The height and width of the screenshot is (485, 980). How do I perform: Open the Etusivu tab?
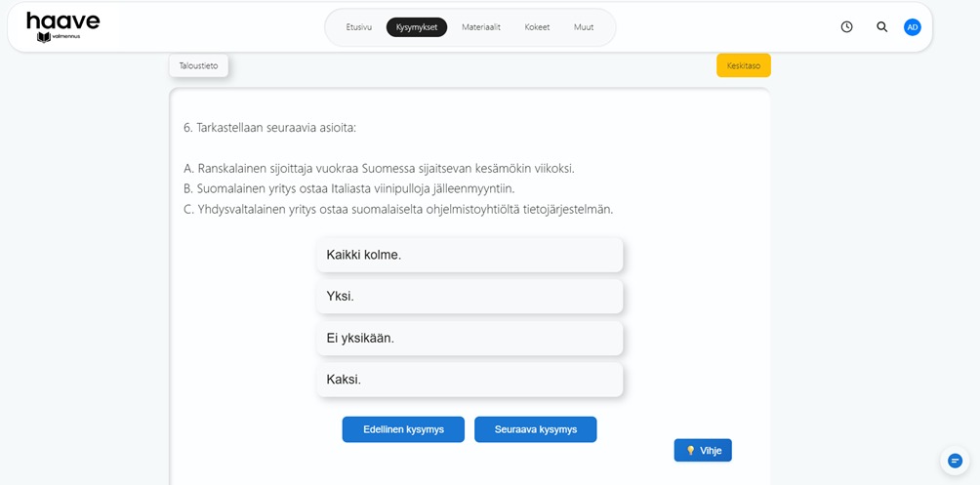coord(359,27)
